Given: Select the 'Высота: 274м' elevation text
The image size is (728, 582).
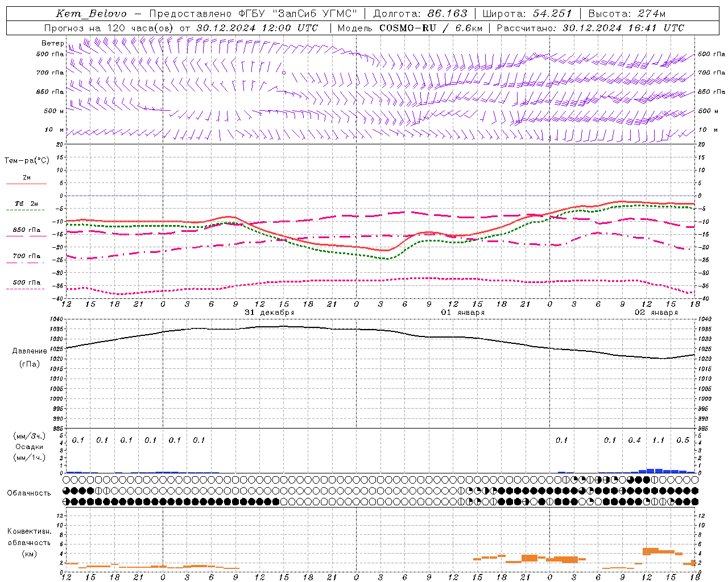Looking at the screenshot, I should tap(627, 14).
